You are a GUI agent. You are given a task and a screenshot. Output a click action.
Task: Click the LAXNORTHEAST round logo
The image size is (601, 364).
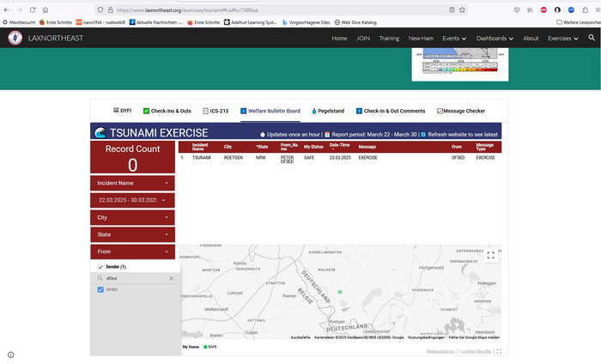click(x=15, y=38)
